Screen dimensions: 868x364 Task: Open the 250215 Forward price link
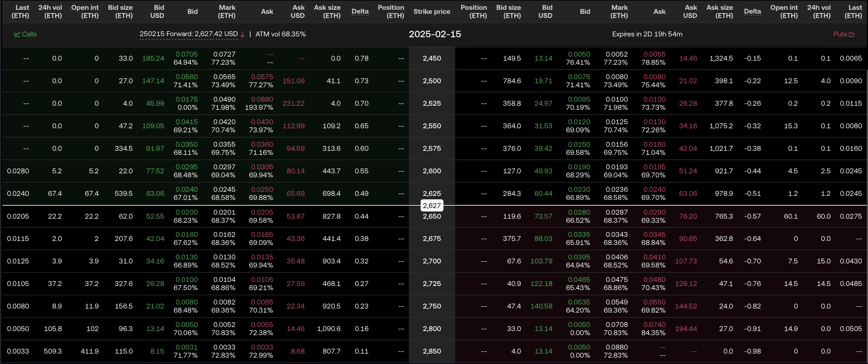[188, 34]
